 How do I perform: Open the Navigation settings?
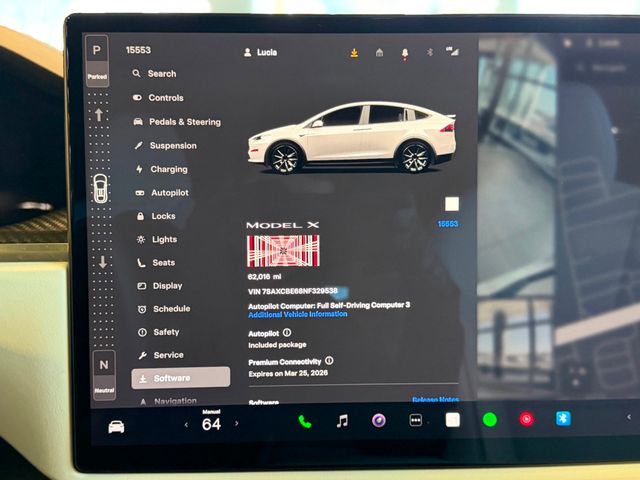[168, 401]
